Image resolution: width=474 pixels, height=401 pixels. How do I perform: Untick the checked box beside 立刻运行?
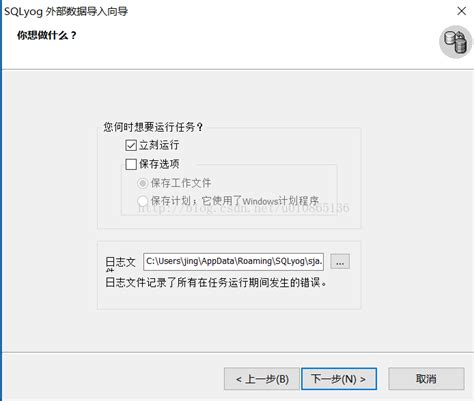coord(131,145)
